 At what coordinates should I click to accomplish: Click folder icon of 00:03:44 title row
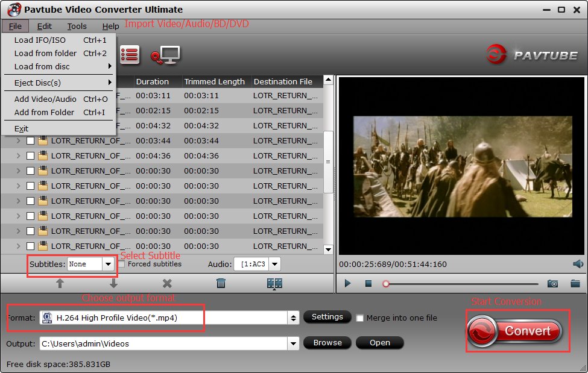click(43, 140)
